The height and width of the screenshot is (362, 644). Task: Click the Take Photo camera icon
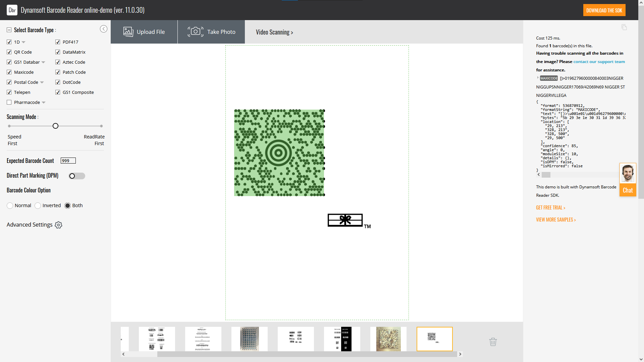coord(196,32)
